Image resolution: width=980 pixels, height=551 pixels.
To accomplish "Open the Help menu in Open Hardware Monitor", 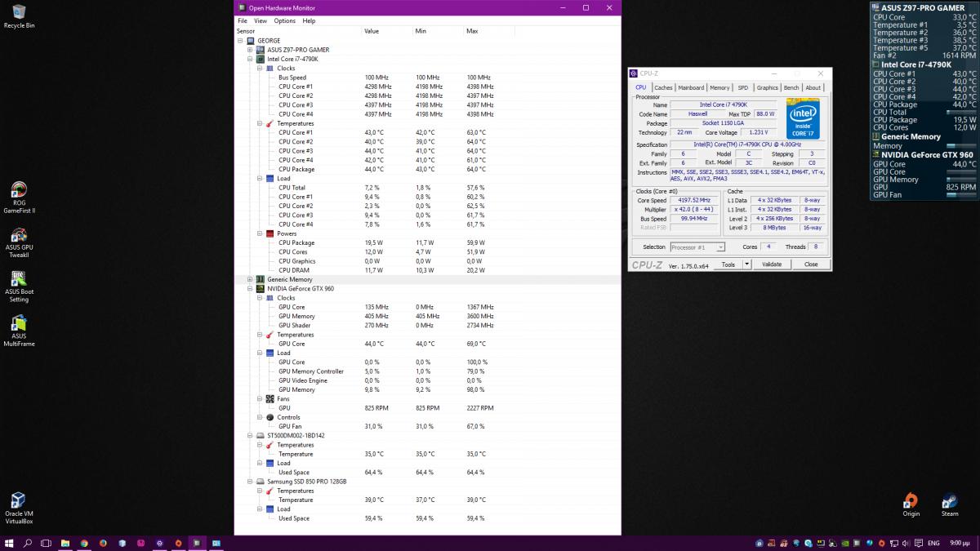I will (x=309, y=21).
